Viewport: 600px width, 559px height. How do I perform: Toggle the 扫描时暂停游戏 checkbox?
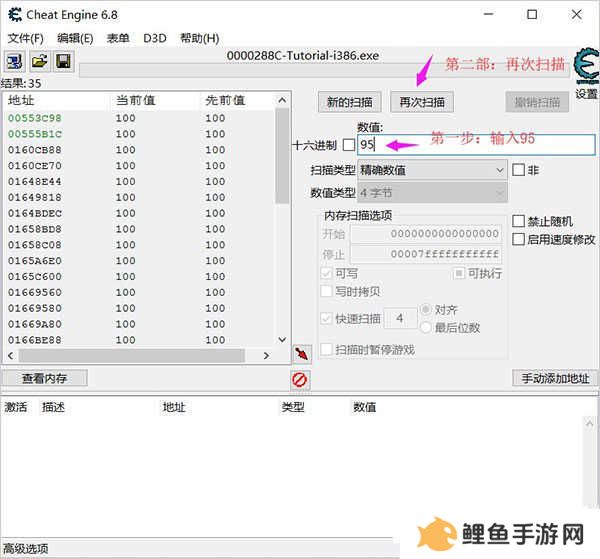pos(326,349)
